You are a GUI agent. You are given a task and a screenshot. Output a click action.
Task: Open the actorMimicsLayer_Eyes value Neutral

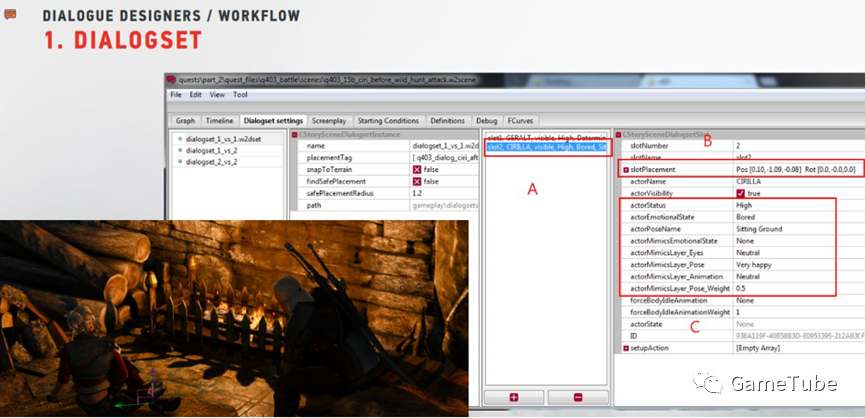click(799, 253)
